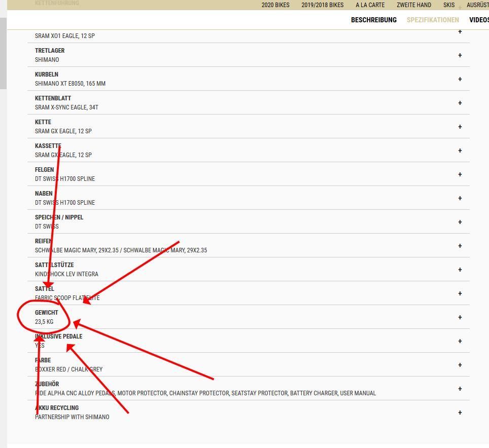The image size is (489, 448).
Task: Click the Zubehör heading
Action: point(47,384)
